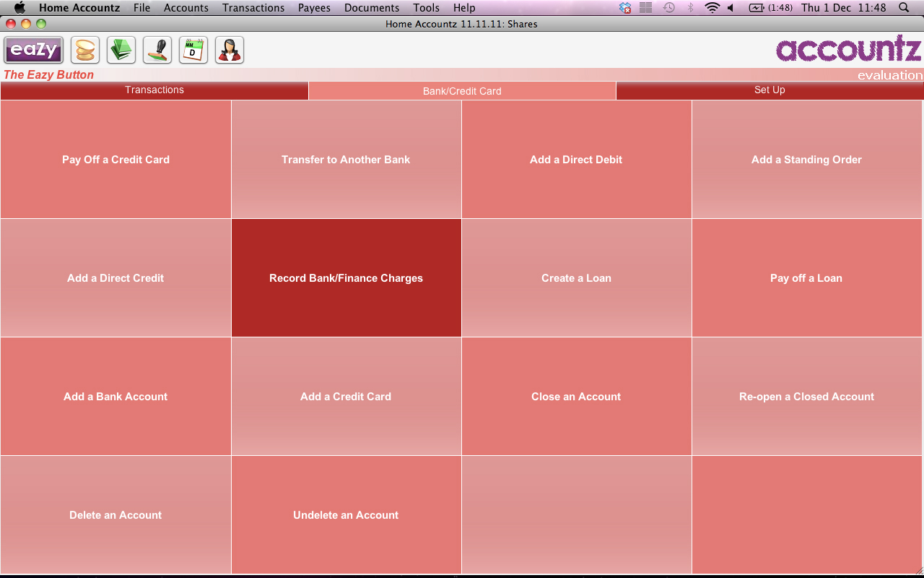Click Add a Direct Debit
The width and height of the screenshot is (924, 578).
(x=576, y=160)
